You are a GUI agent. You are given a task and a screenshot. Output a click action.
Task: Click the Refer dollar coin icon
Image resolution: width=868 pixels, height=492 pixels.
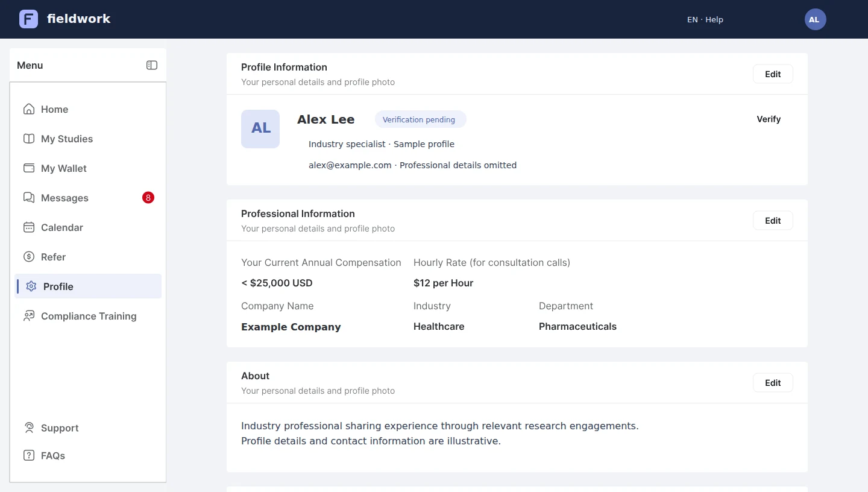(x=28, y=257)
